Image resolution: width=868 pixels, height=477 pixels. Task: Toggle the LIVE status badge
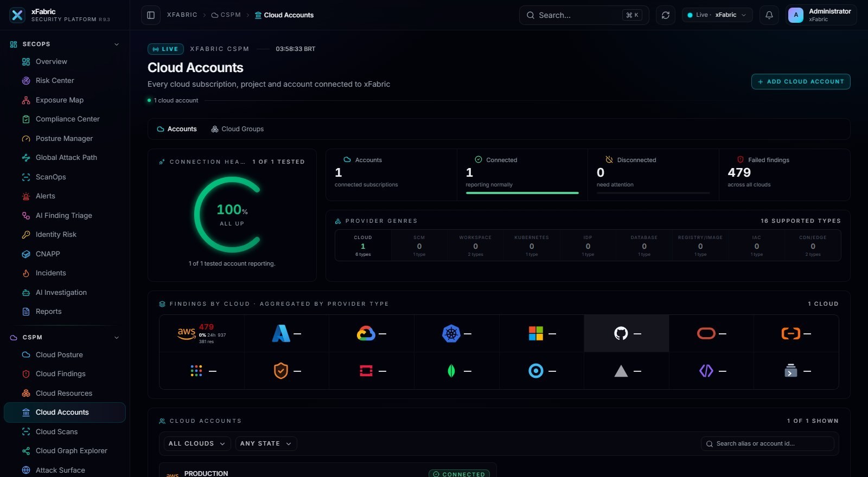click(x=165, y=49)
